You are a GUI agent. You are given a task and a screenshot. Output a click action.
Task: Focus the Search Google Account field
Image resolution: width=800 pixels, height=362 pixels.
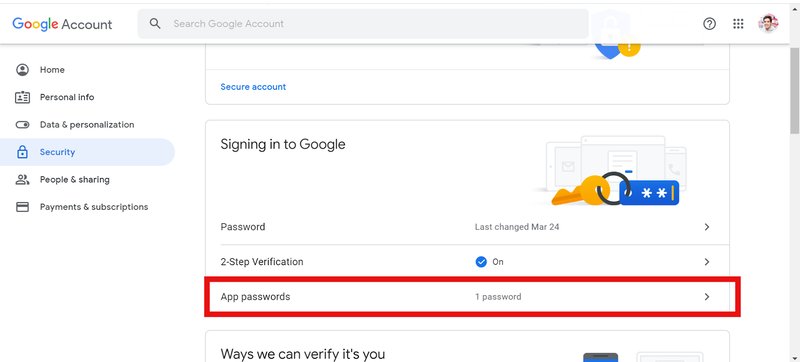coord(362,23)
